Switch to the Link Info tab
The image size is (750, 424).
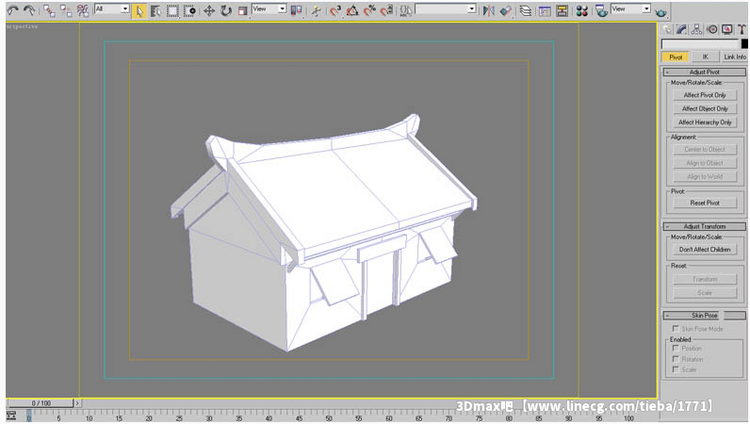point(735,57)
